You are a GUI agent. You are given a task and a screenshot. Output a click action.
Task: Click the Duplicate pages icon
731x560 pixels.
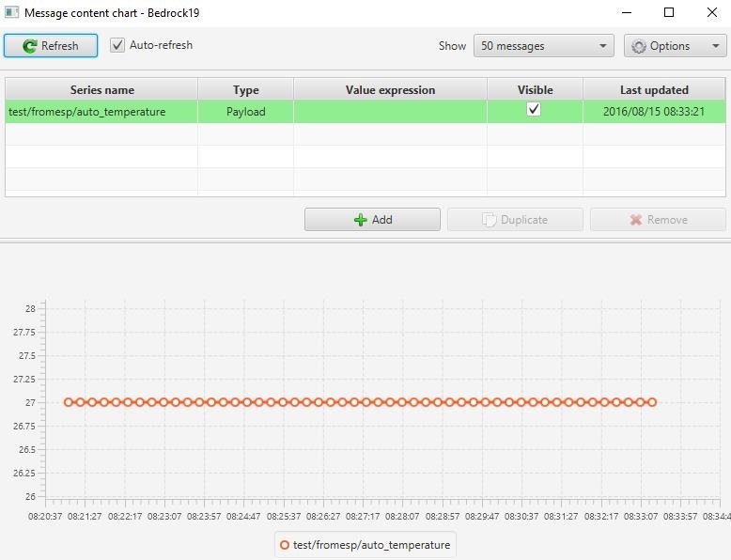pos(489,220)
